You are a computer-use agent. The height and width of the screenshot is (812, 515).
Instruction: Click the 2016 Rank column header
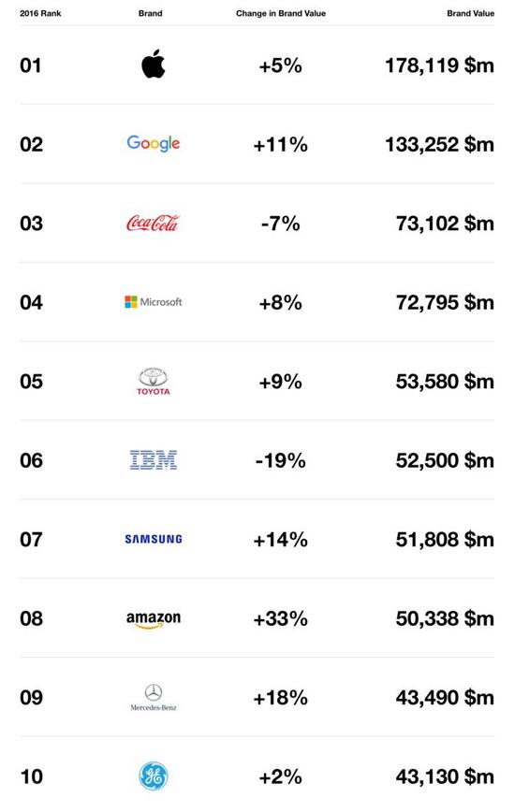point(40,13)
